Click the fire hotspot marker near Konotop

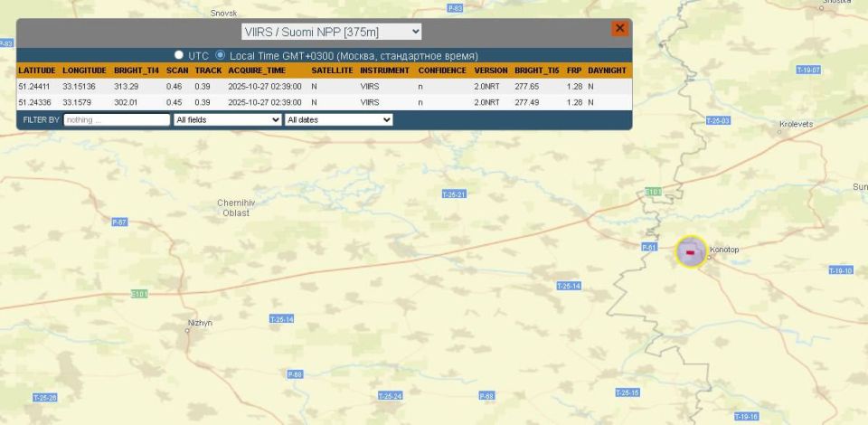click(691, 251)
